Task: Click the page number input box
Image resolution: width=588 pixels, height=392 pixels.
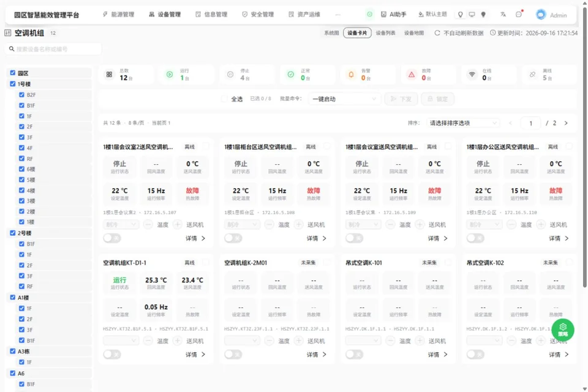Action: 530,123
